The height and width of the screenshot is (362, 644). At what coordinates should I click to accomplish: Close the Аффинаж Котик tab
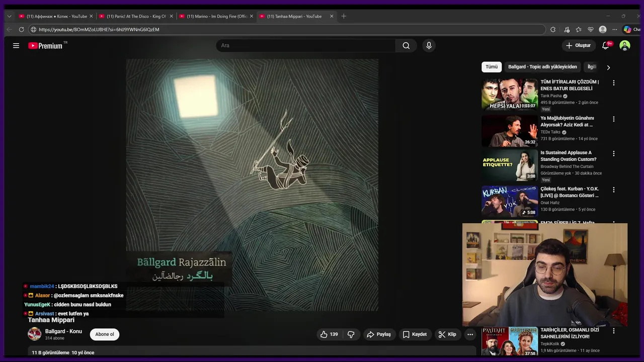coord(91,16)
